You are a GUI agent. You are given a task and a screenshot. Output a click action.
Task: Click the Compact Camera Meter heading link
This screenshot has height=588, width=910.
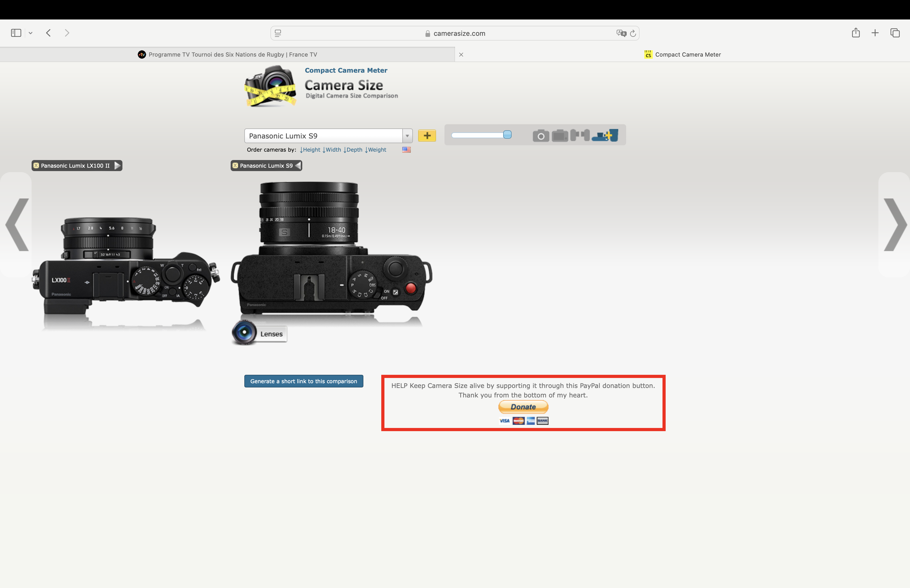(x=346, y=70)
